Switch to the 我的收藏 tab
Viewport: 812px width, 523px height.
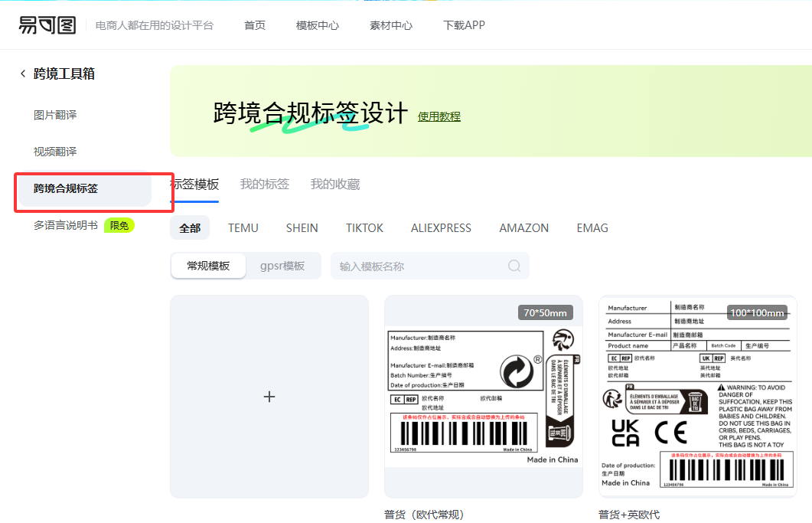coord(335,185)
